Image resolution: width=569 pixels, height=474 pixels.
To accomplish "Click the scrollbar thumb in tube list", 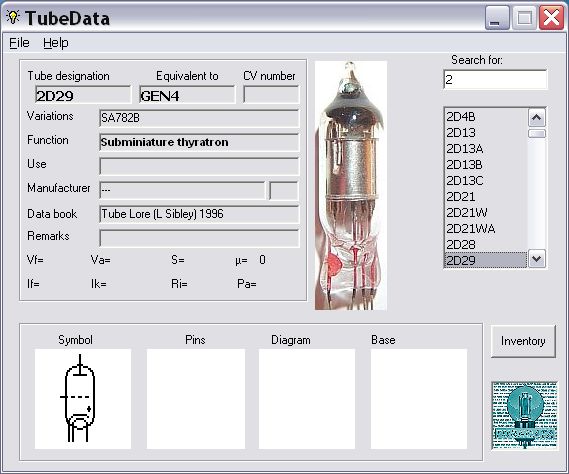I will (537, 134).
